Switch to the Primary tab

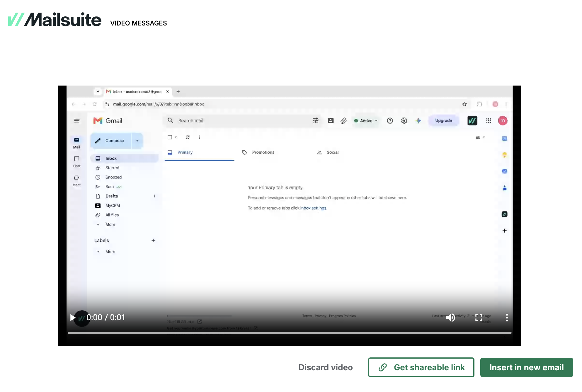click(199, 152)
